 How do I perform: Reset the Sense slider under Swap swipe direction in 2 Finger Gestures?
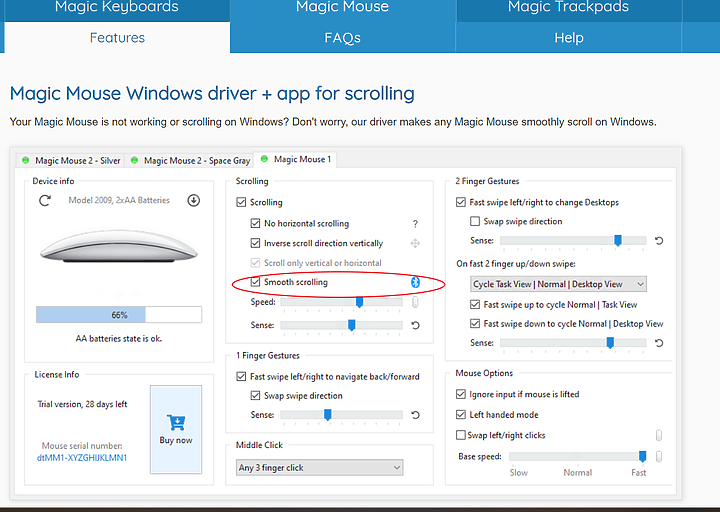coord(658,241)
